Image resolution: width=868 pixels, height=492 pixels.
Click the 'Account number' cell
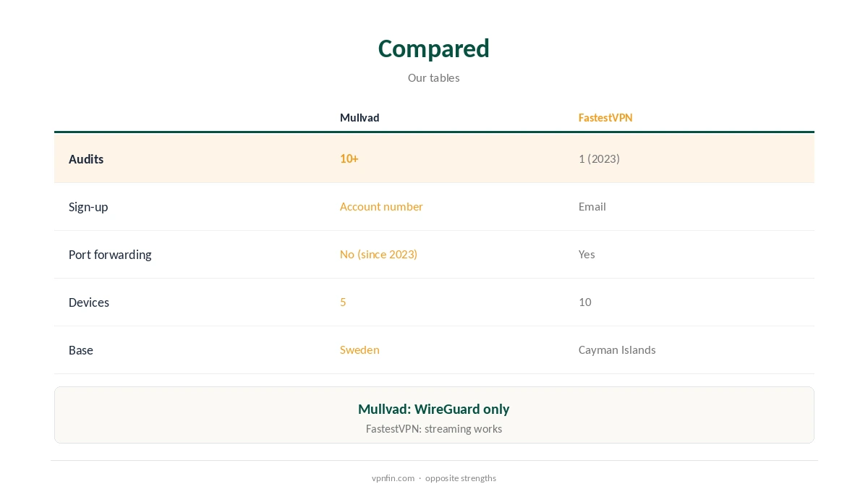click(x=381, y=206)
